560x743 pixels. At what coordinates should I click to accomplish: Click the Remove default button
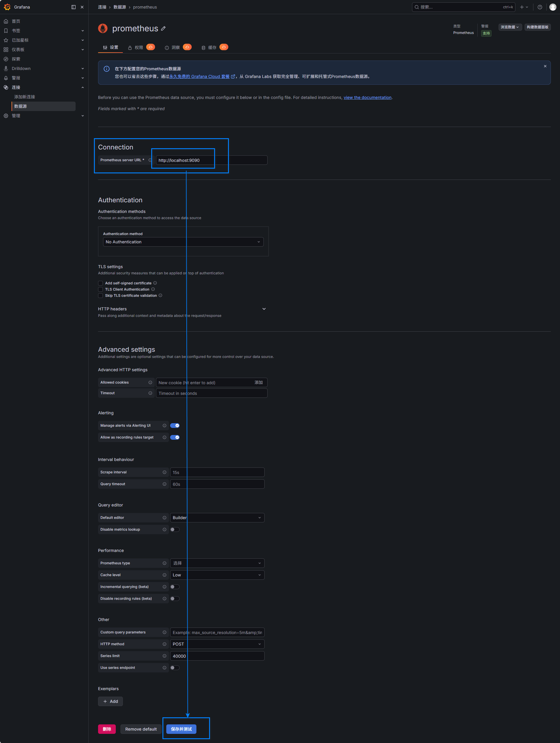pos(141,729)
